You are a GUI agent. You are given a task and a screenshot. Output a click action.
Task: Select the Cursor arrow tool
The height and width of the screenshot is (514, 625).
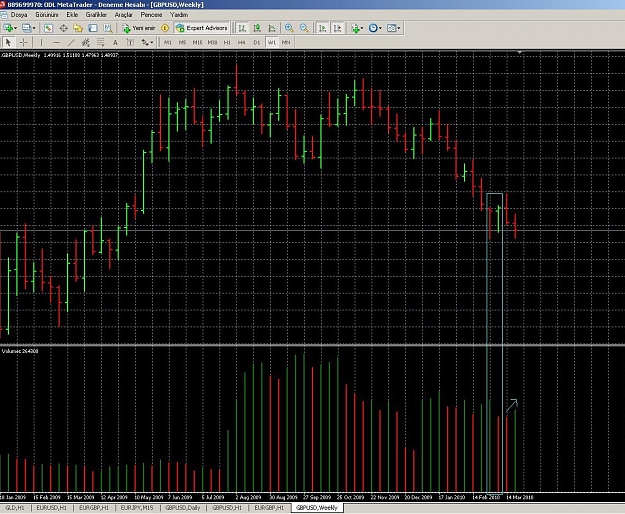[8, 42]
